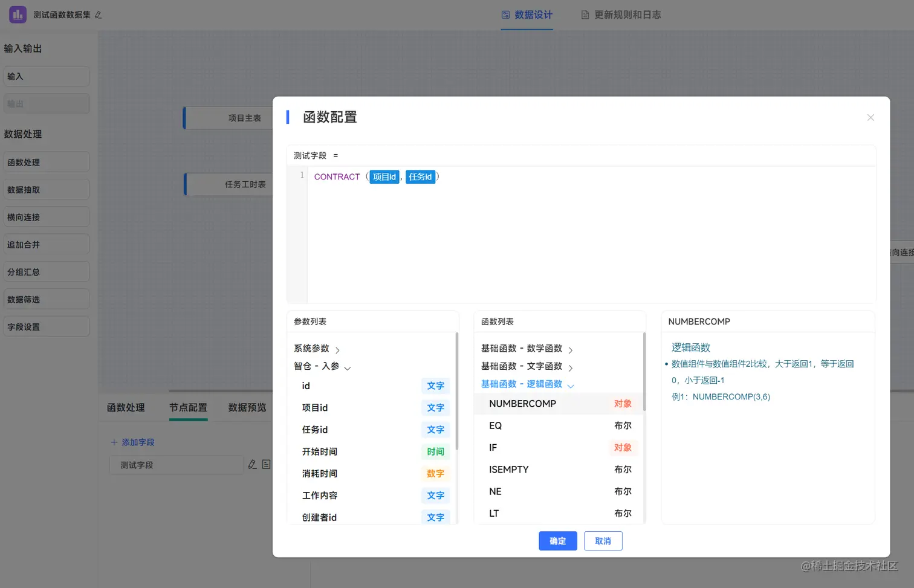The height and width of the screenshot is (588, 914).
Task: Click the list icon beside 测试字段
Action: pyautogui.click(x=267, y=464)
